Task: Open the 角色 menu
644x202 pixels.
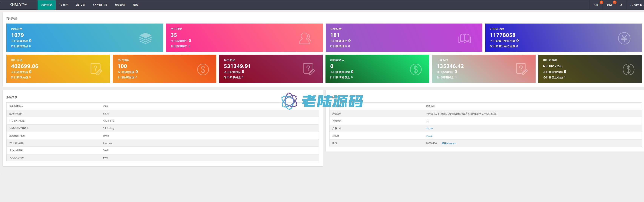Action: coord(64,5)
